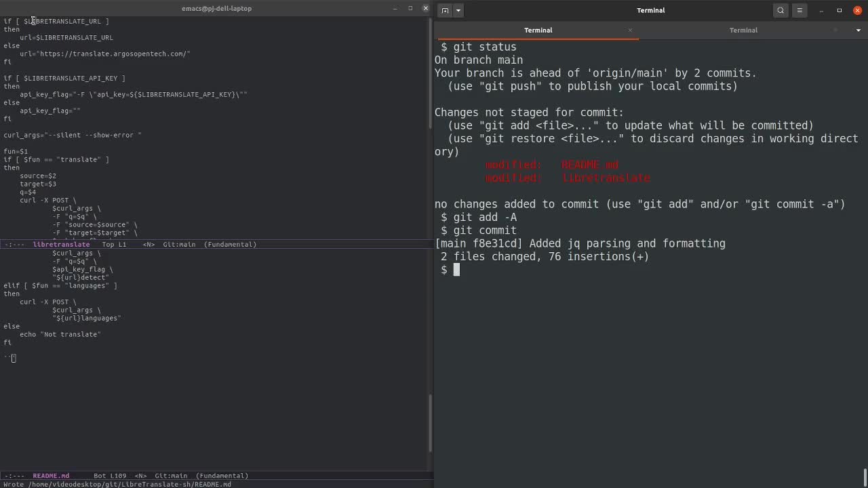Click 'echo "Not translate"' line in emacs
868x488 pixels.
[x=60, y=334]
